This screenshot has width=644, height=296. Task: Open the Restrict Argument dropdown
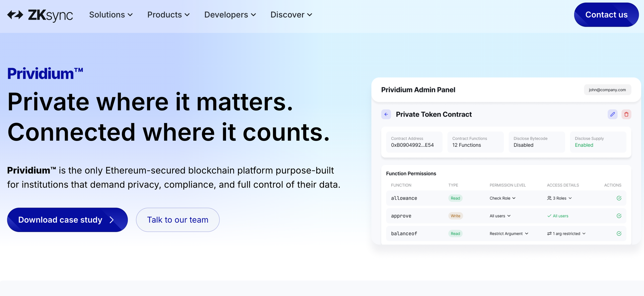(x=509, y=234)
